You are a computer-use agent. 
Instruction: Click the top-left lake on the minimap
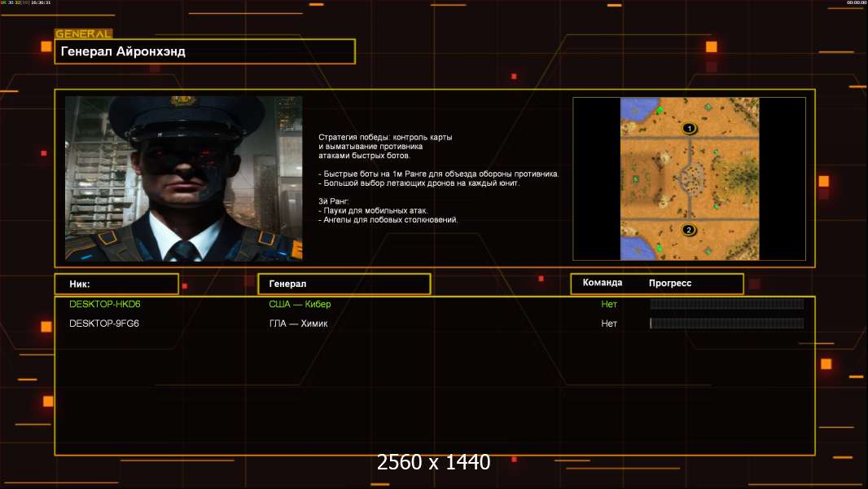point(631,110)
